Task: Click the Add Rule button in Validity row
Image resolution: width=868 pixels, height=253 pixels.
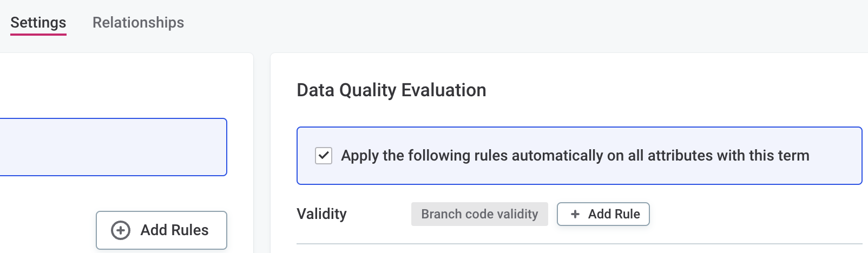Action: coord(603,214)
